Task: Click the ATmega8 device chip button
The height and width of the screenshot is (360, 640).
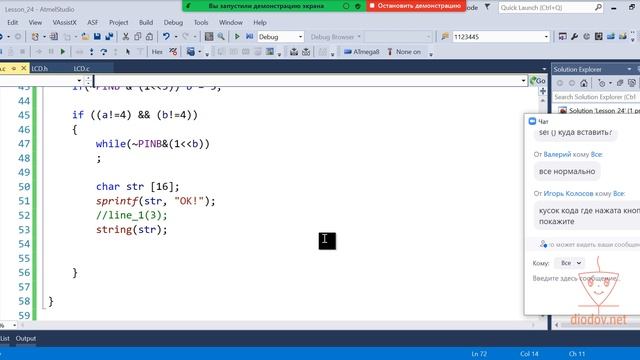Action: [362, 52]
